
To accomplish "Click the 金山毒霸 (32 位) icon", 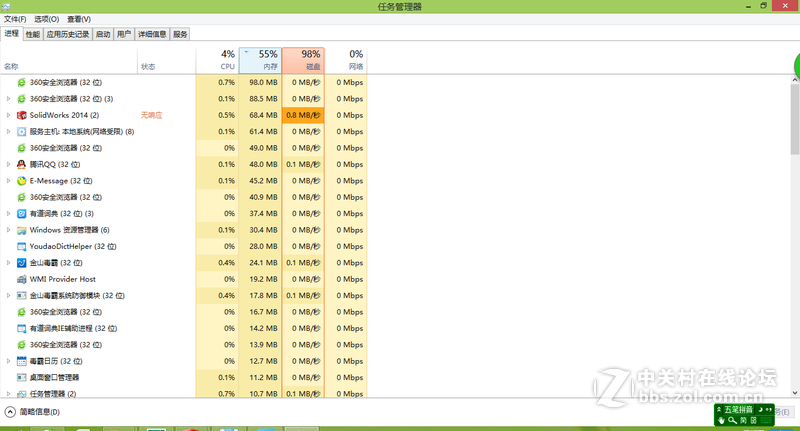I will (21, 263).
